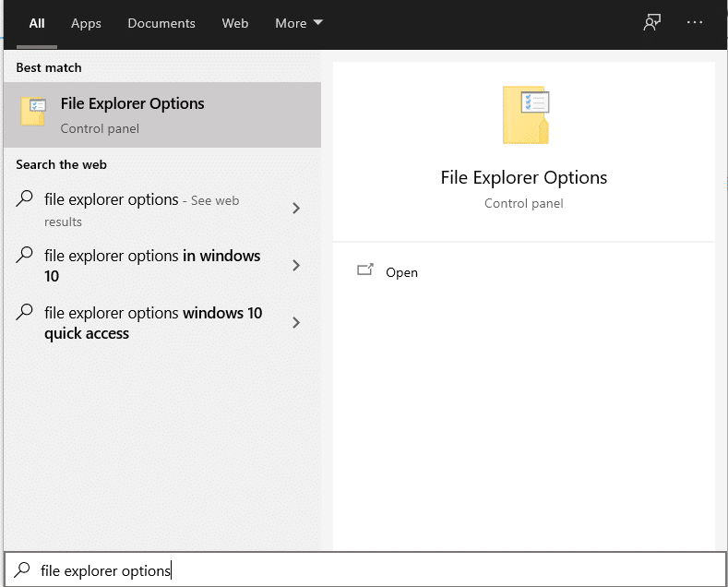
Task: Switch to the Apps tab
Action: [86, 23]
